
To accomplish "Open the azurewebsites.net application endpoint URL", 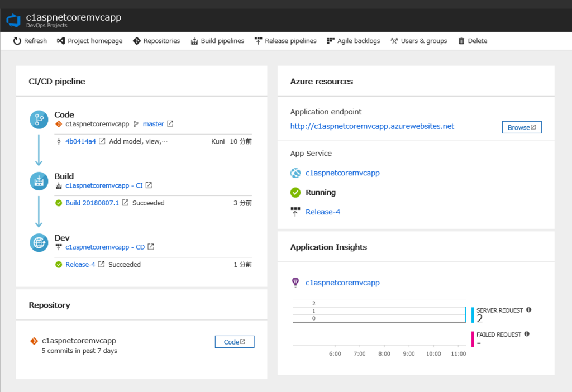I will 372,126.
